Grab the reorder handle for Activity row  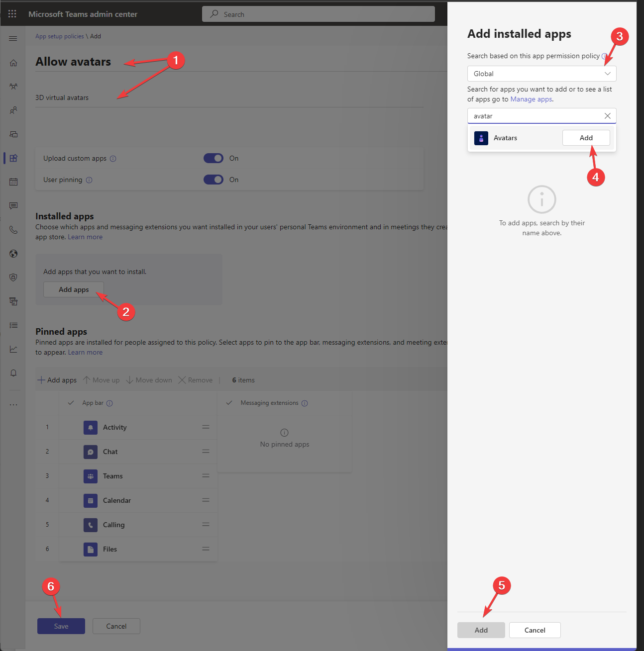click(x=206, y=427)
